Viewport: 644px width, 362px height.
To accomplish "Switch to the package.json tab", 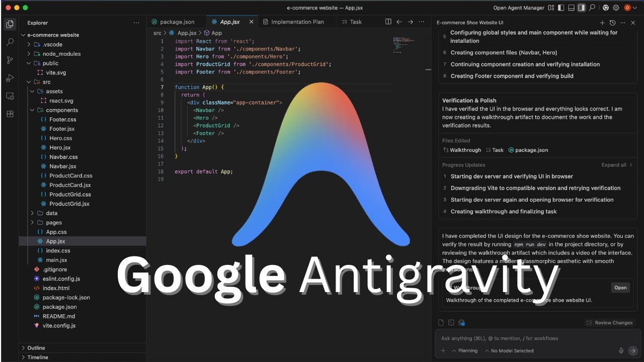I will [x=177, y=22].
